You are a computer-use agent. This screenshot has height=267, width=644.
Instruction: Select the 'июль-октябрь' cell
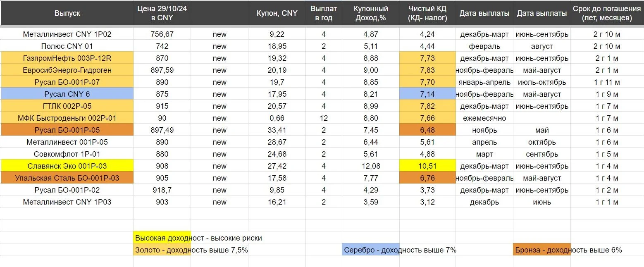[x=542, y=82]
